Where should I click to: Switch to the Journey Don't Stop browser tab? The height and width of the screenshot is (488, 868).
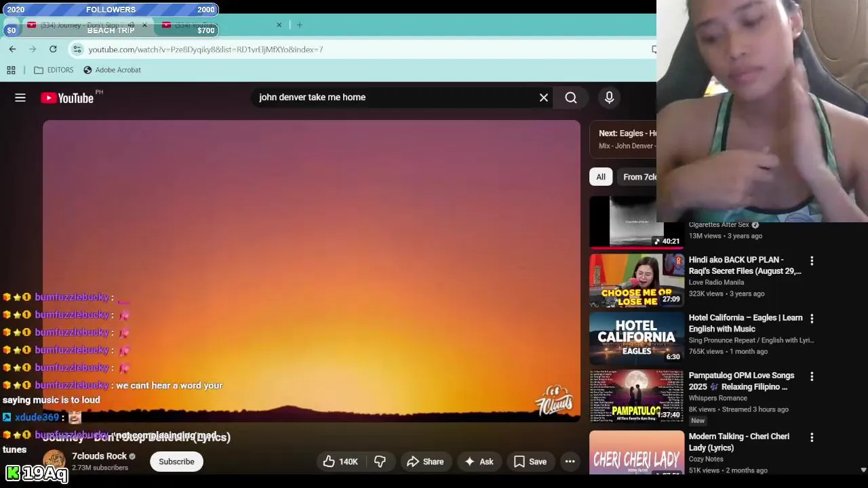(x=87, y=25)
